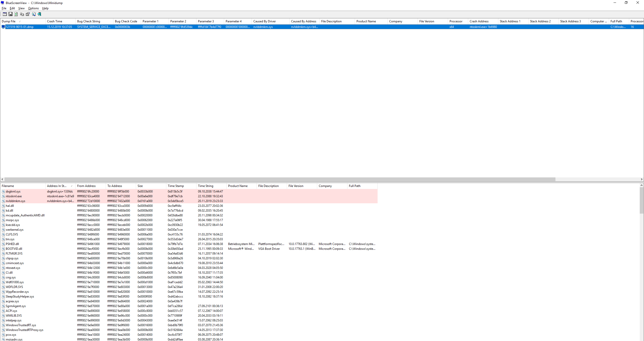Click the Exit door icon
The height and width of the screenshot is (341, 644).
[39, 14]
